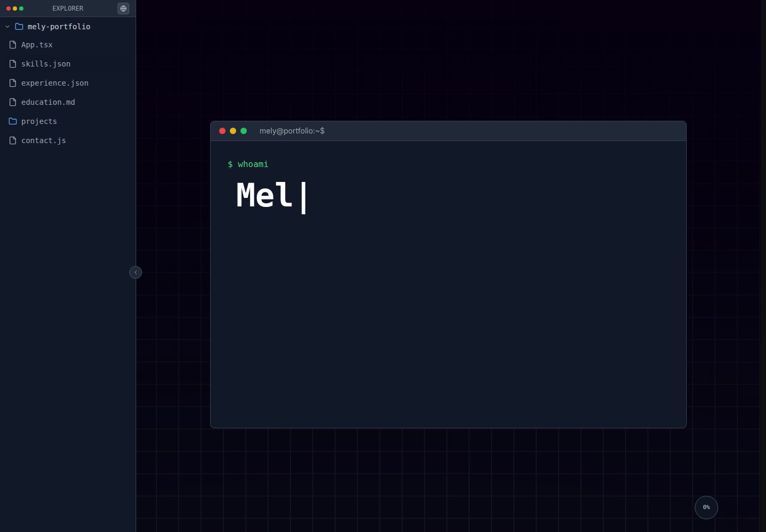
Task: Select the contact.js label
Action: [44, 140]
